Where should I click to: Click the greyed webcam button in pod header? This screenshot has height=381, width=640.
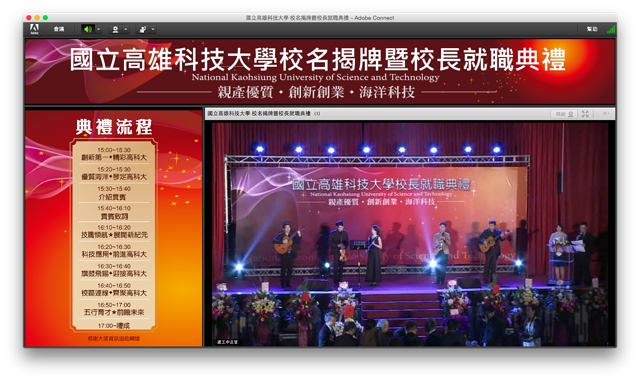(x=564, y=114)
